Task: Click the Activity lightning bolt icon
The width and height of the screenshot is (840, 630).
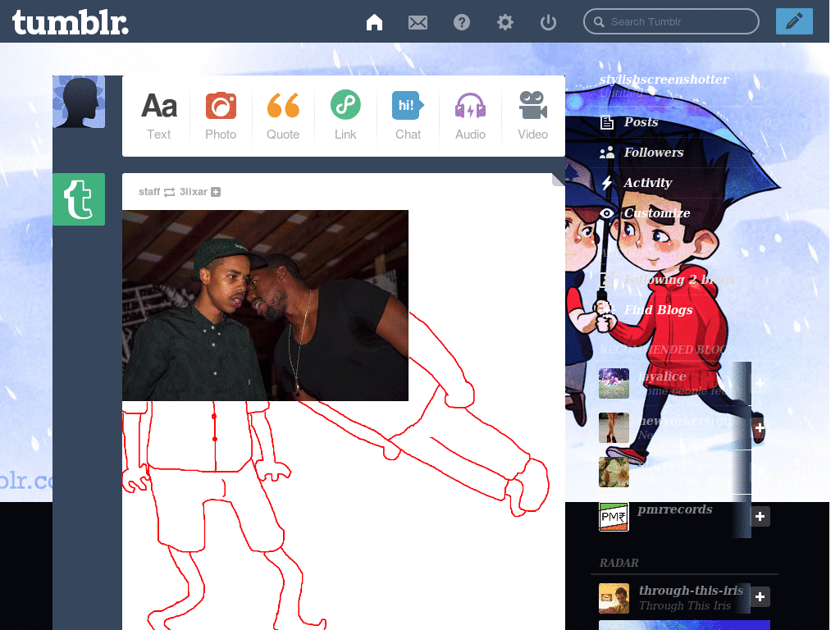Action: point(606,183)
